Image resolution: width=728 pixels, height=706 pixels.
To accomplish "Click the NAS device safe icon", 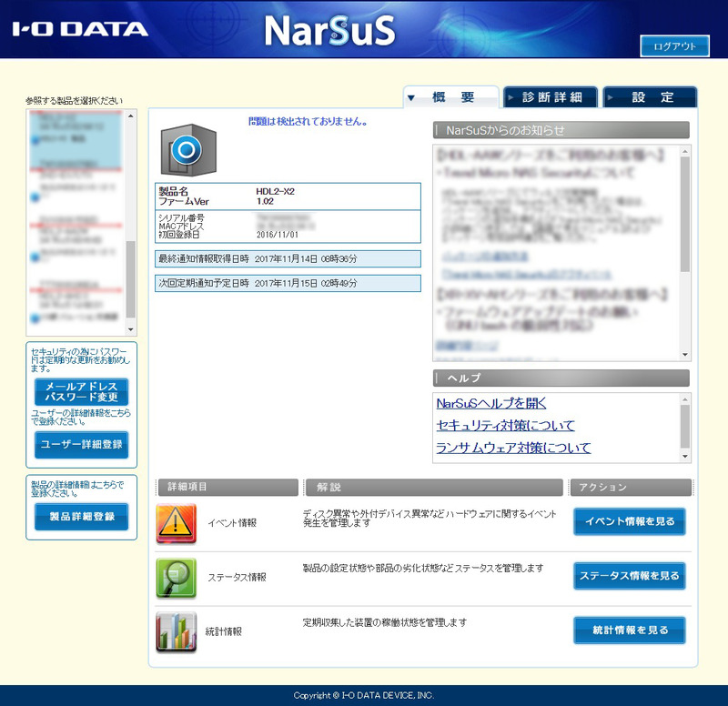I will tap(188, 150).
